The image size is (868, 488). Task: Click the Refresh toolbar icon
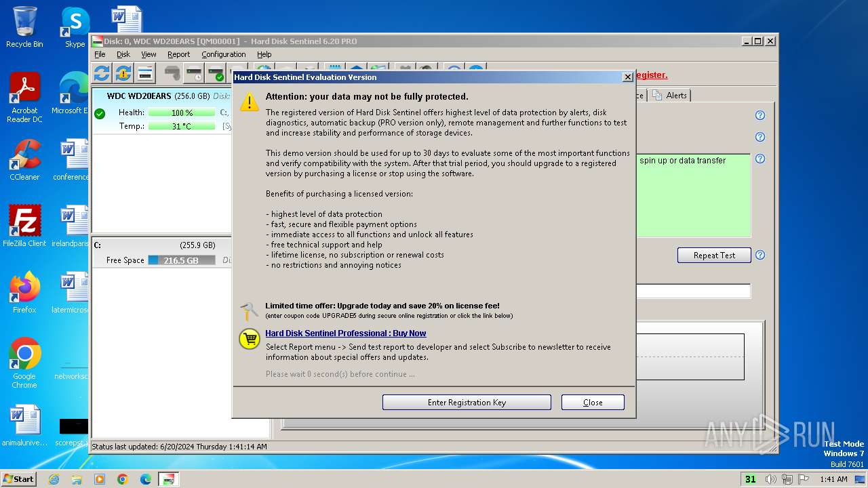(102, 73)
